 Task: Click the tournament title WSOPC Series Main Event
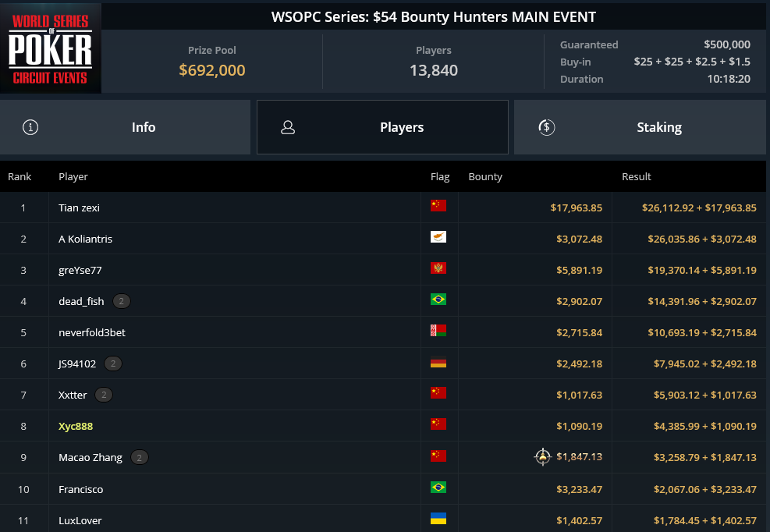434,16
